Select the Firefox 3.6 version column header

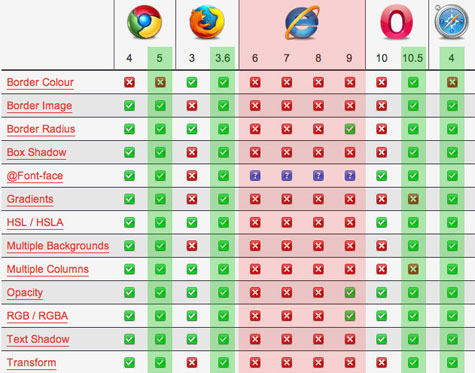point(222,58)
